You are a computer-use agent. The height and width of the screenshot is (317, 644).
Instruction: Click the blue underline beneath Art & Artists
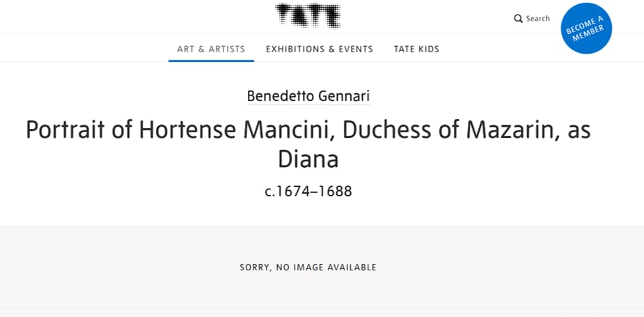pyautogui.click(x=211, y=61)
